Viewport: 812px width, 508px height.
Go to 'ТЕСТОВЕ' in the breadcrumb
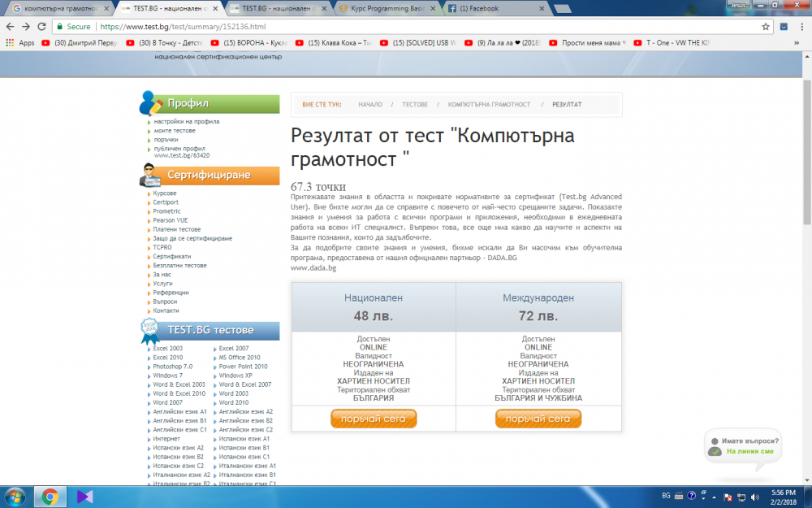point(415,105)
